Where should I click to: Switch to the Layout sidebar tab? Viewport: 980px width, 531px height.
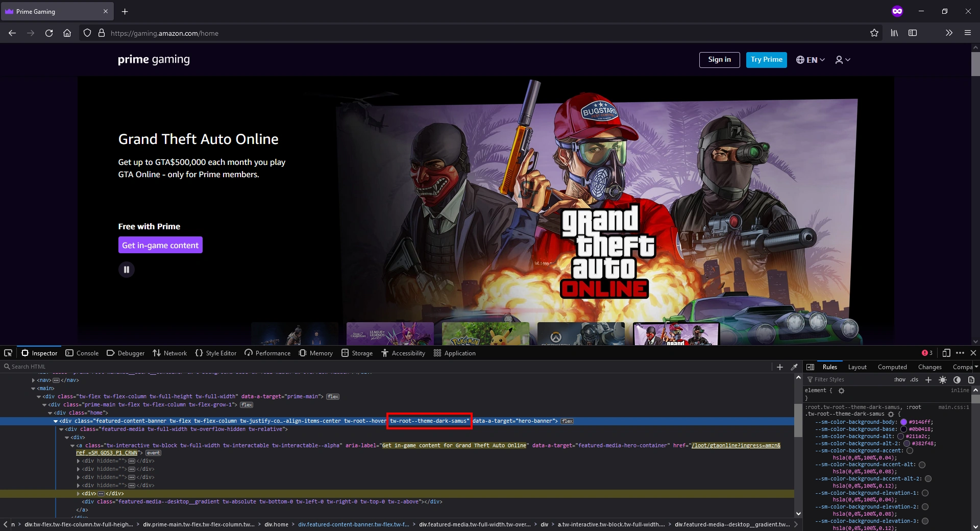pos(857,367)
